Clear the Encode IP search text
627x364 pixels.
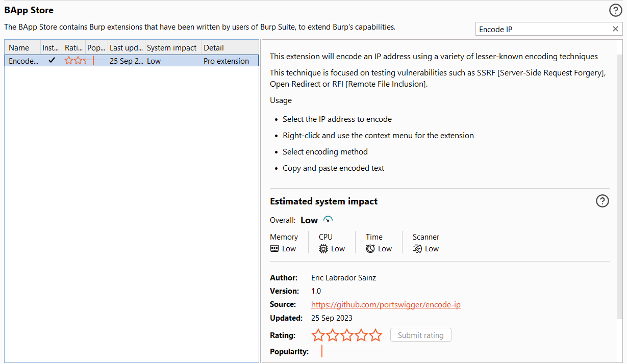click(x=615, y=29)
